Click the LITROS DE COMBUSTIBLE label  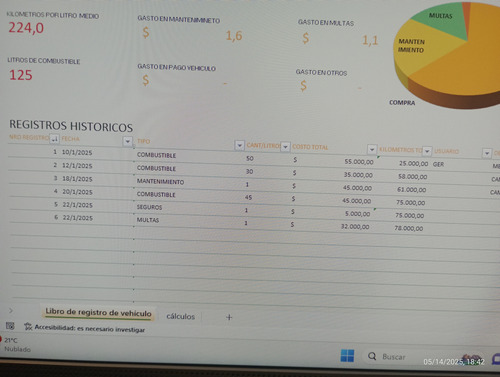coord(44,61)
